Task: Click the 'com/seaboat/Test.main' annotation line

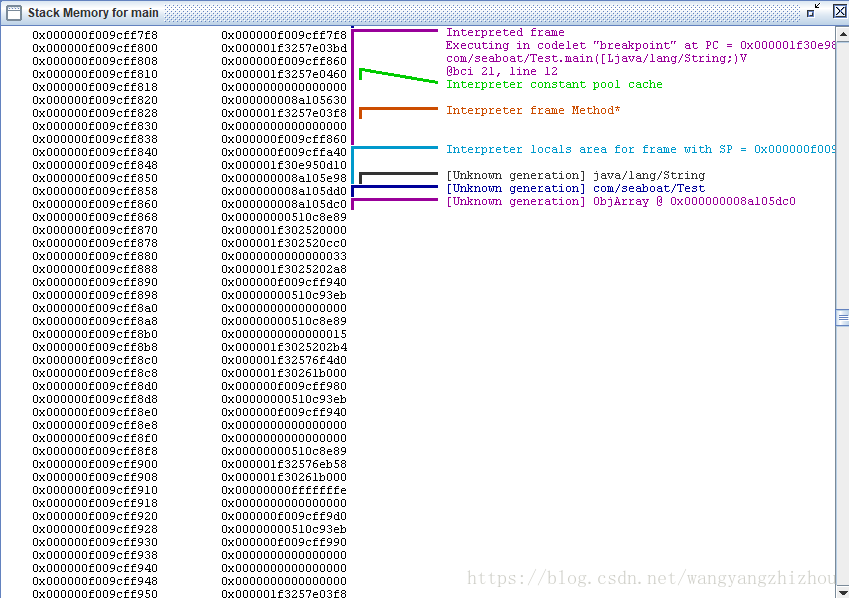Action: click(x=596, y=58)
